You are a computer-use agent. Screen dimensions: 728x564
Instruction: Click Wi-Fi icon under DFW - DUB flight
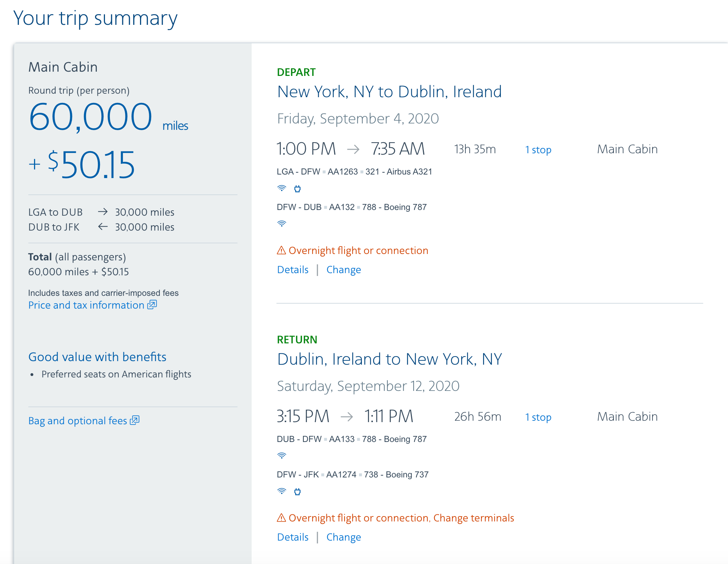(281, 223)
